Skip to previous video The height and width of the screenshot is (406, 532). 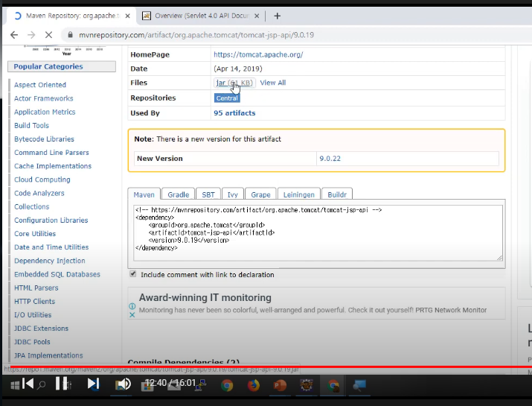(28, 384)
